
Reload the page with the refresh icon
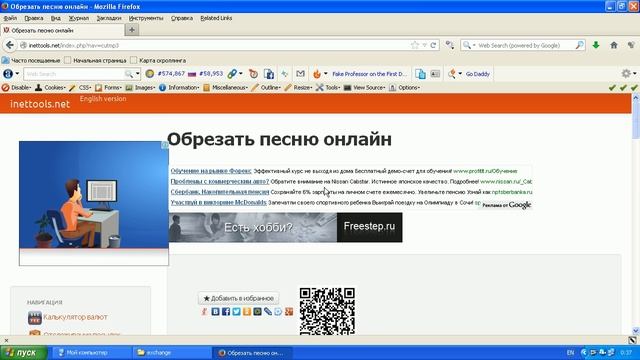(x=433, y=45)
